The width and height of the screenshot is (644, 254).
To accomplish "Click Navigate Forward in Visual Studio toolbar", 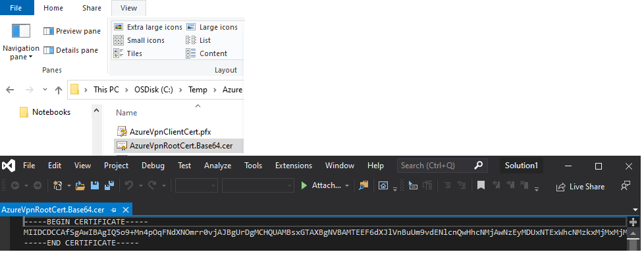I will click(37, 185).
